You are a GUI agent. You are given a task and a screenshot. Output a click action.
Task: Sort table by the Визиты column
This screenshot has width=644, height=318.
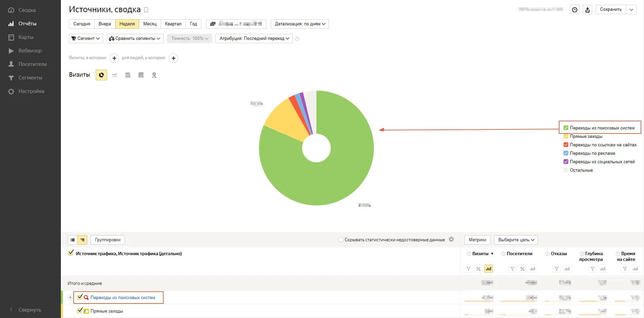(480, 254)
